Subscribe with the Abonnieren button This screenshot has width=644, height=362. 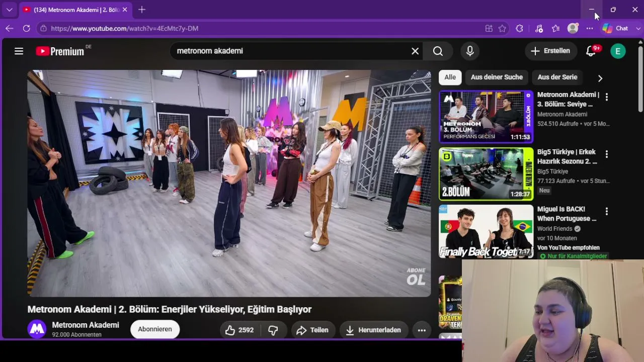click(155, 329)
